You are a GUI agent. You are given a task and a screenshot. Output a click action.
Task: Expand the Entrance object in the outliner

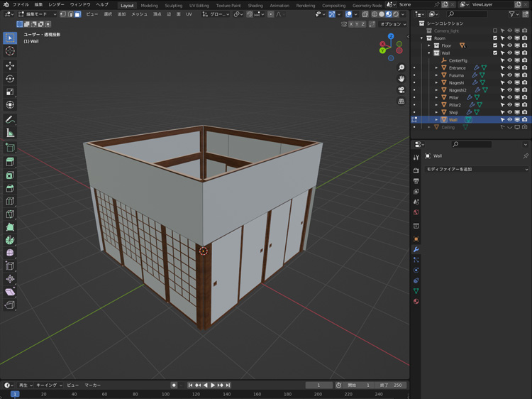pyautogui.click(x=437, y=68)
